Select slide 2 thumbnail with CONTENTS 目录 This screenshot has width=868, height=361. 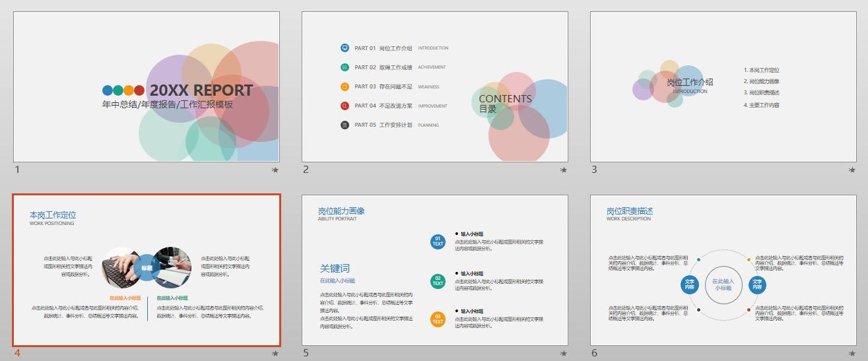[x=435, y=86]
